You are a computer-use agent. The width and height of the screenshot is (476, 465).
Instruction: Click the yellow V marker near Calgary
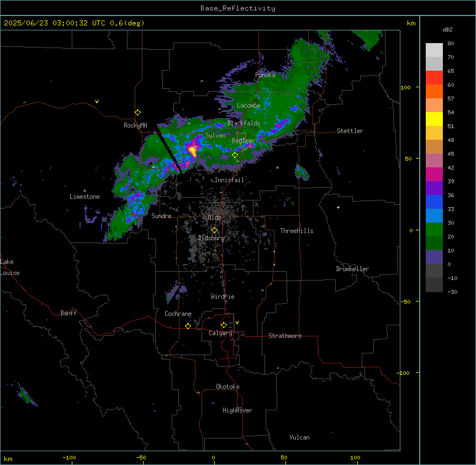point(237,323)
